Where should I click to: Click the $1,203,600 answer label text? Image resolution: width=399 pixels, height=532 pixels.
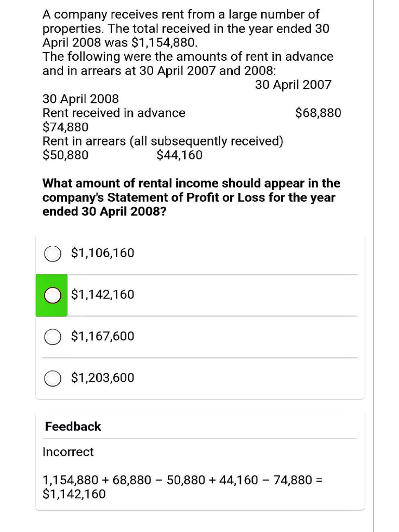click(102, 378)
